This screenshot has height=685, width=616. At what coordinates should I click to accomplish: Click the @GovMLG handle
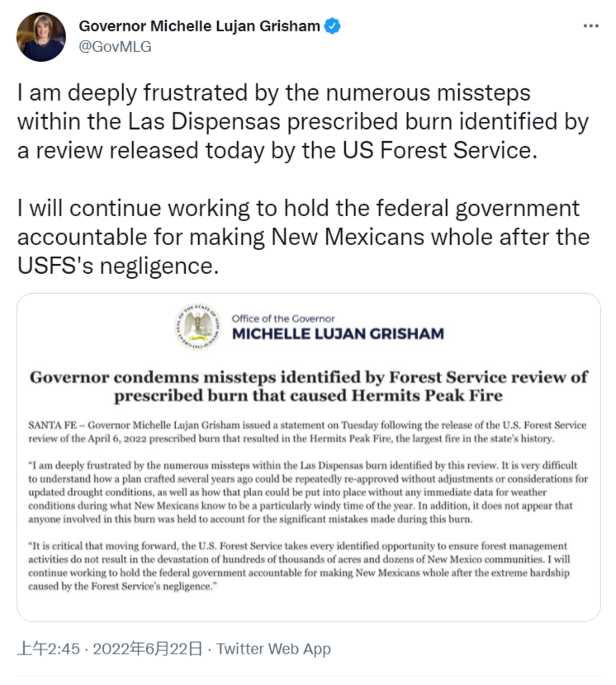coord(115,47)
